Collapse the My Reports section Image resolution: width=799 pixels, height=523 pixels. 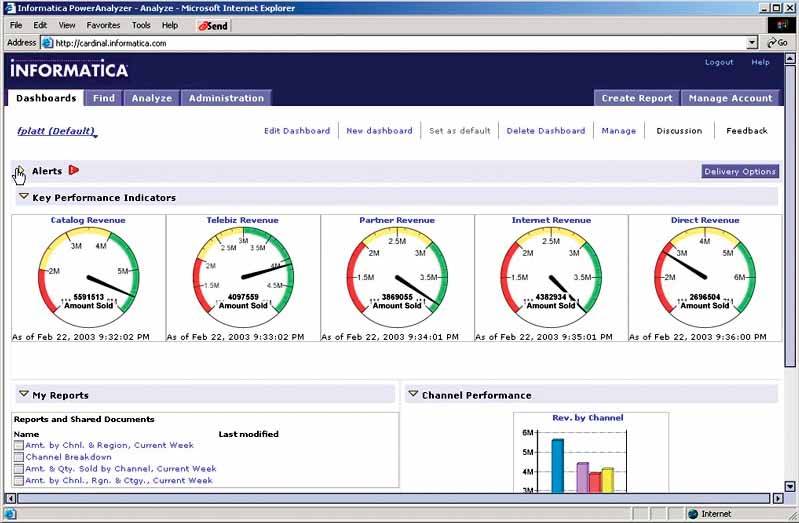click(x=24, y=394)
